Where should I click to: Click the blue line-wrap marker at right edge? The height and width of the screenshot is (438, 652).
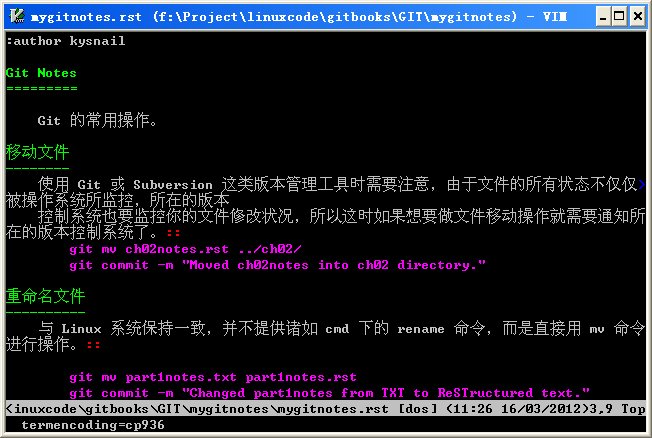(642, 184)
